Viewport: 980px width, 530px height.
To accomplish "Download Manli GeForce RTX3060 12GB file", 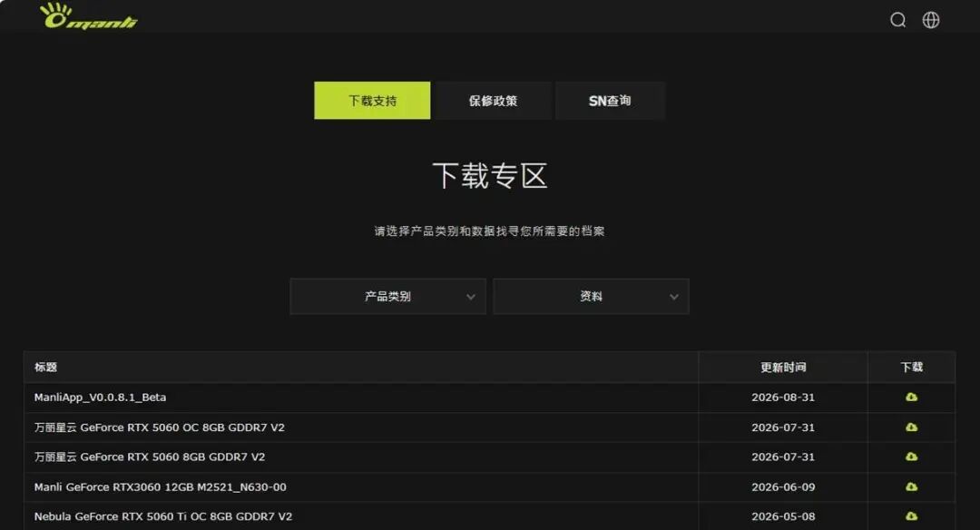I will 912,486.
